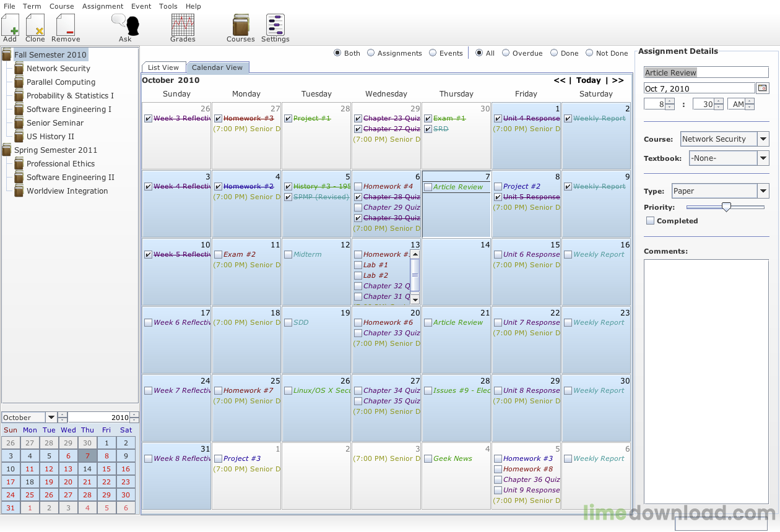
Task: Click the Parallel Computing course icon
Action: point(19,82)
